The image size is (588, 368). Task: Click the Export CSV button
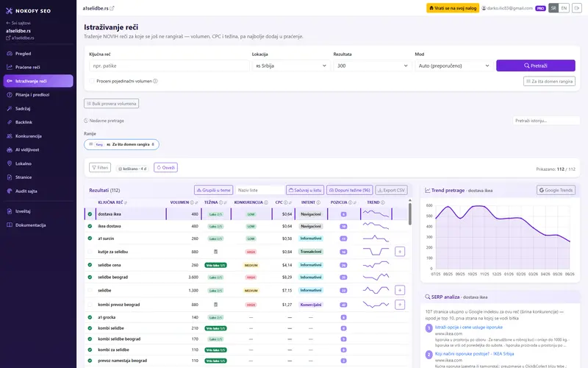pos(391,190)
